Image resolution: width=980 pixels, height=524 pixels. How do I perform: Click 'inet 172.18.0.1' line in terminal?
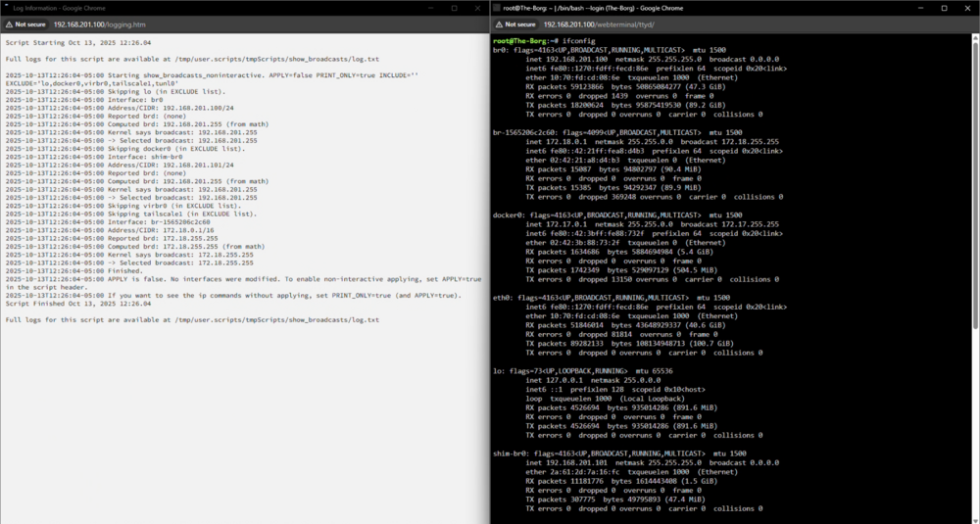(x=653, y=142)
